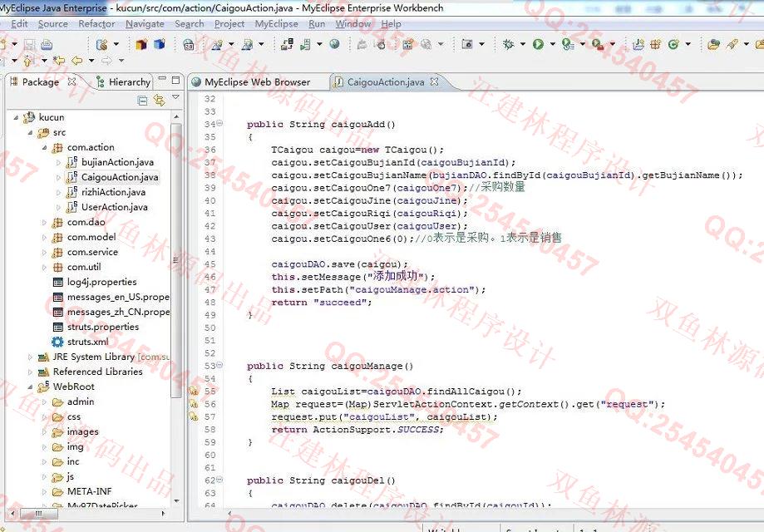The image size is (764, 532).
Task: Open the Back navigation history dropdown
Action: click(x=91, y=61)
